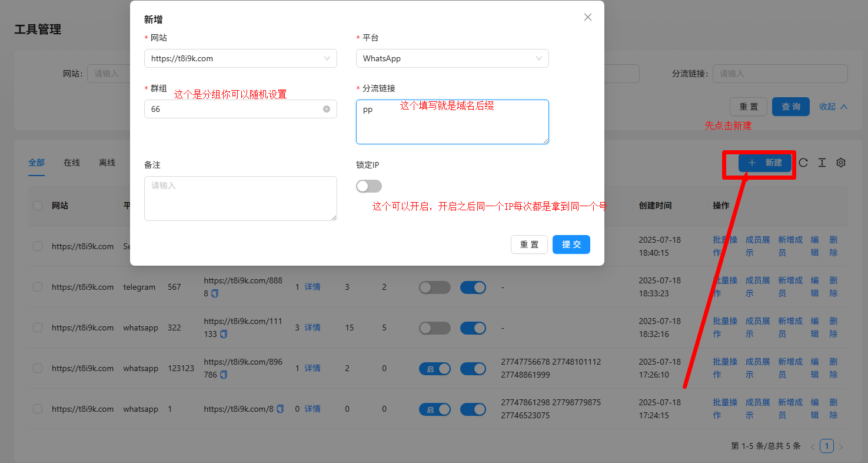This screenshot has width=868, height=463.
Task: Click 删除 for row created 18:33:23
Action: [833, 287]
